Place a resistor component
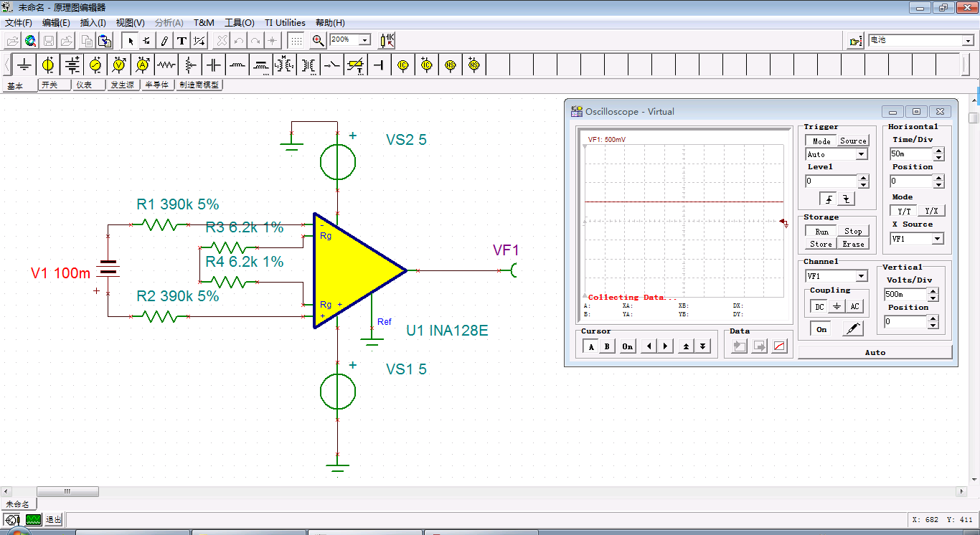980x535 pixels. (x=166, y=65)
